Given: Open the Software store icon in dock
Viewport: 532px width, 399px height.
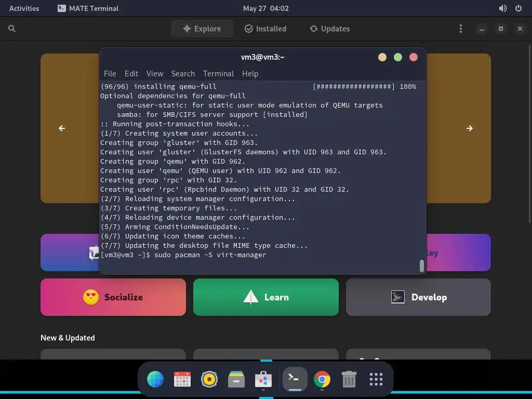Looking at the screenshot, I should point(263,379).
